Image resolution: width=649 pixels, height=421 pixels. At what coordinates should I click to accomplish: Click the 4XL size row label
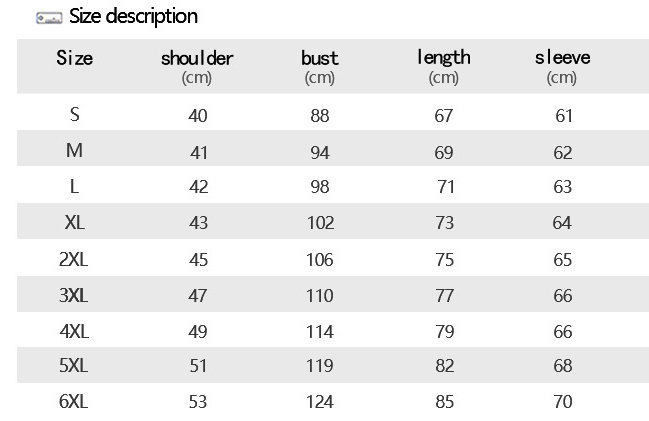pos(74,331)
